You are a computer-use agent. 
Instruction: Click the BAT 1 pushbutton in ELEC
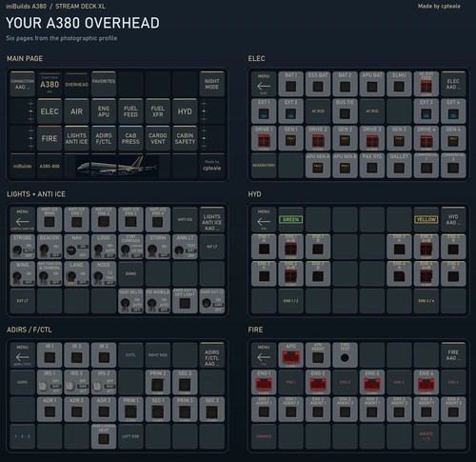(x=291, y=84)
